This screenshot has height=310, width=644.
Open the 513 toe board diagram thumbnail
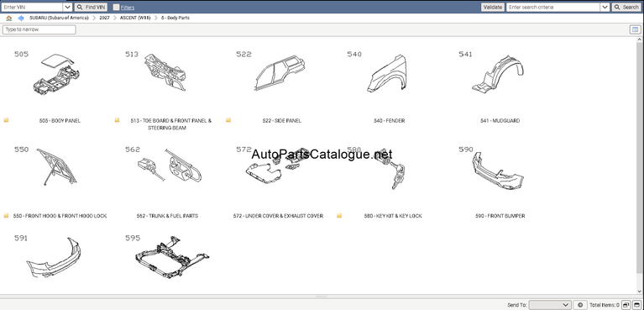(x=165, y=73)
